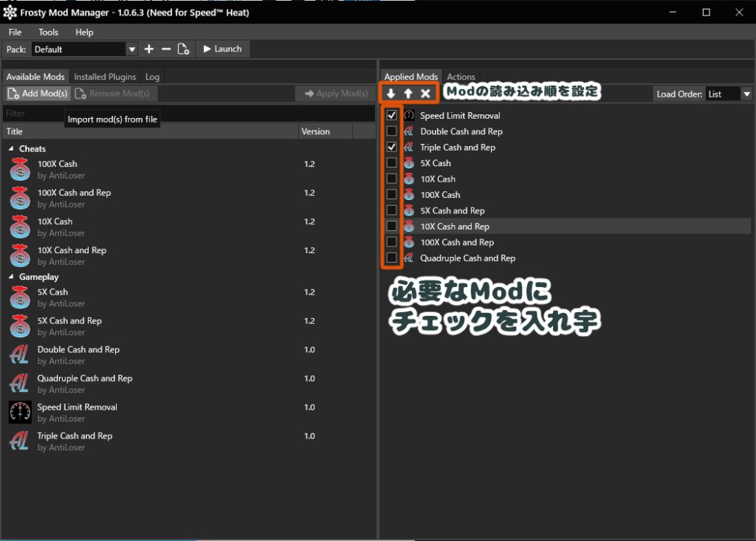Sort mods by the Version column header
The height and width of the screenshot is (541, 756).
pos(326,131)
